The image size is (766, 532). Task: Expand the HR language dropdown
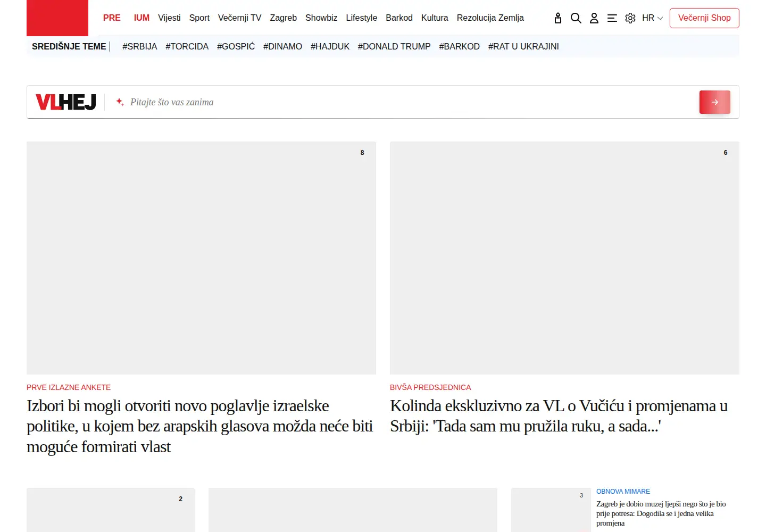(652, 18)
